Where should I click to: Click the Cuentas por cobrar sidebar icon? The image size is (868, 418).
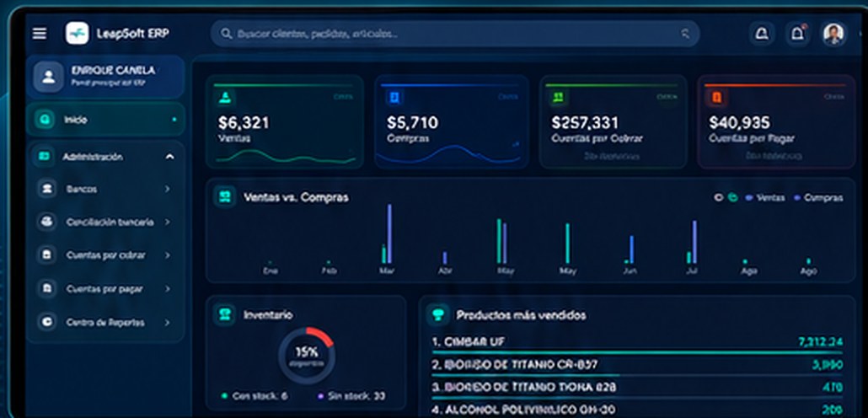click(x=47, y=255)
